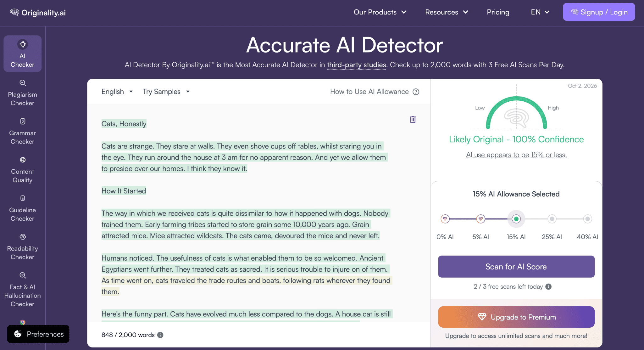This screenshot has width=644, height=350.
Task: Expand the Resources menu
Action: point(447,12)
